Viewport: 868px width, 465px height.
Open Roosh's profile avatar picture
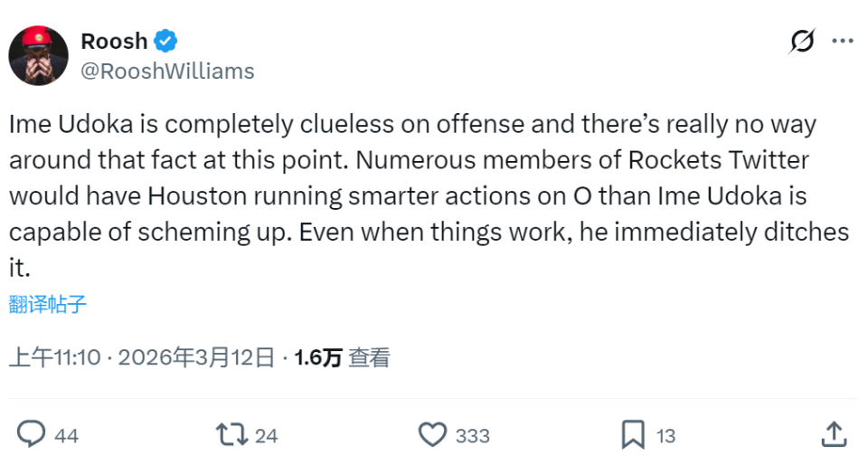39,56
